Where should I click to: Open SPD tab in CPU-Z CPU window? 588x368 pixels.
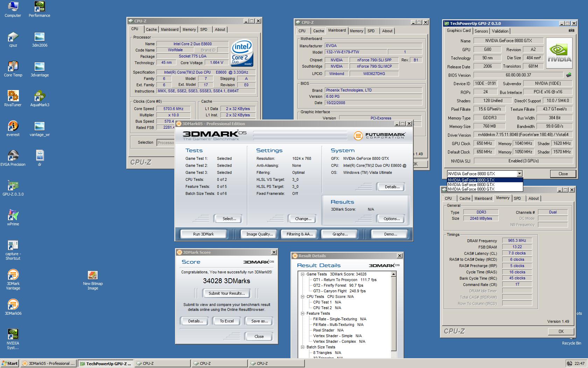(x=204, y=29)
